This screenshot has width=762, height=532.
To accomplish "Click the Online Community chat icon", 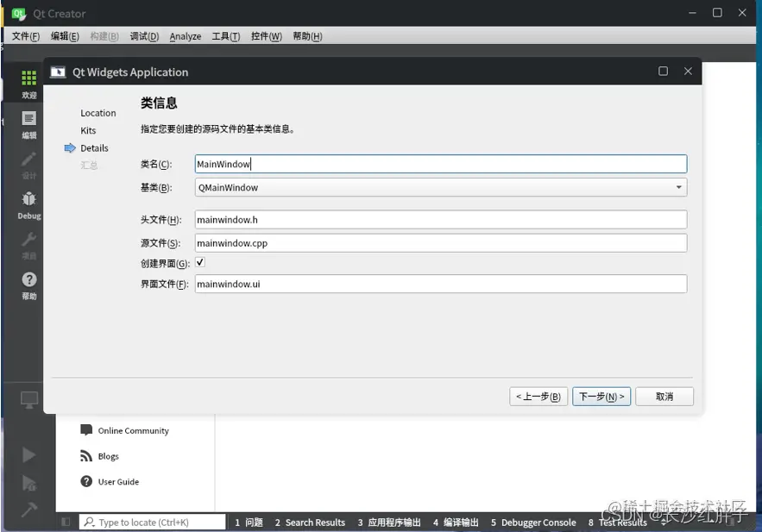I will click(x=86, y=430).
